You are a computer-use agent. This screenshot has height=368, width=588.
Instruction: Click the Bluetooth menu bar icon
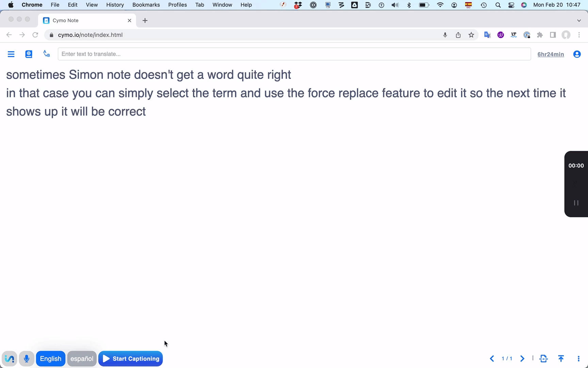pos(409,5)
